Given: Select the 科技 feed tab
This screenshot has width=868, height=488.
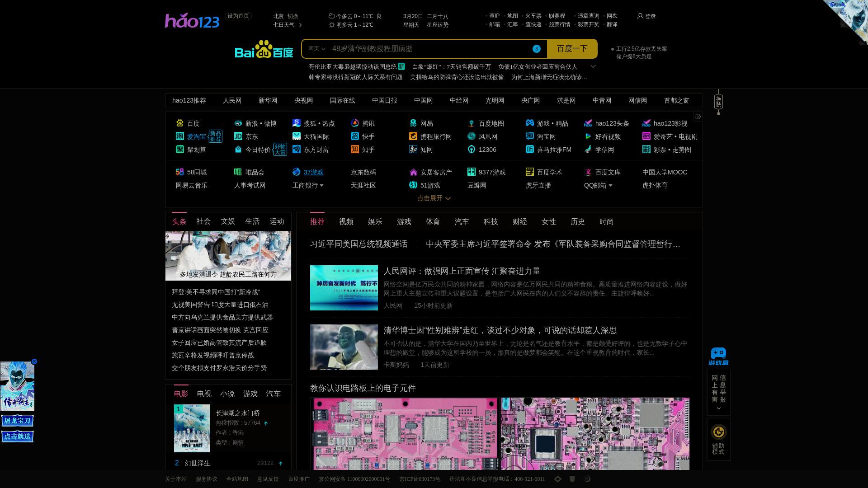Looking at the screenshot, I should pos(491,222).
